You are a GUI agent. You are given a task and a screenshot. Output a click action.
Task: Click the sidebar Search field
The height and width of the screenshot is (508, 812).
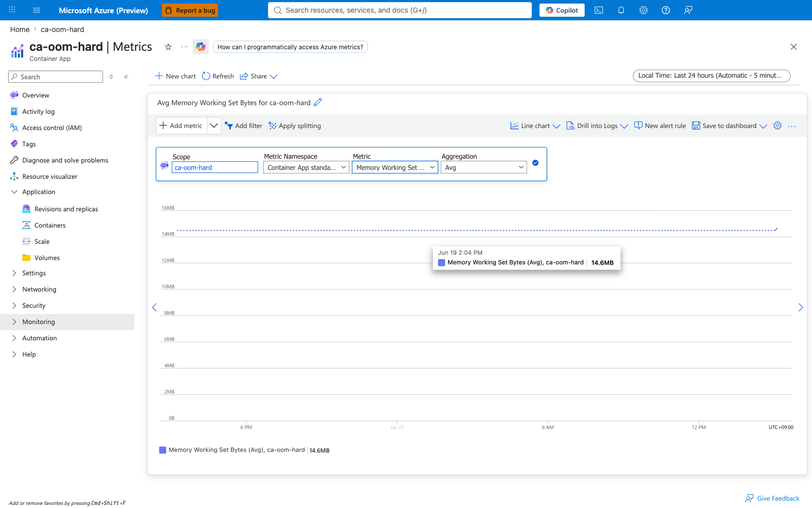pos(56,77)
